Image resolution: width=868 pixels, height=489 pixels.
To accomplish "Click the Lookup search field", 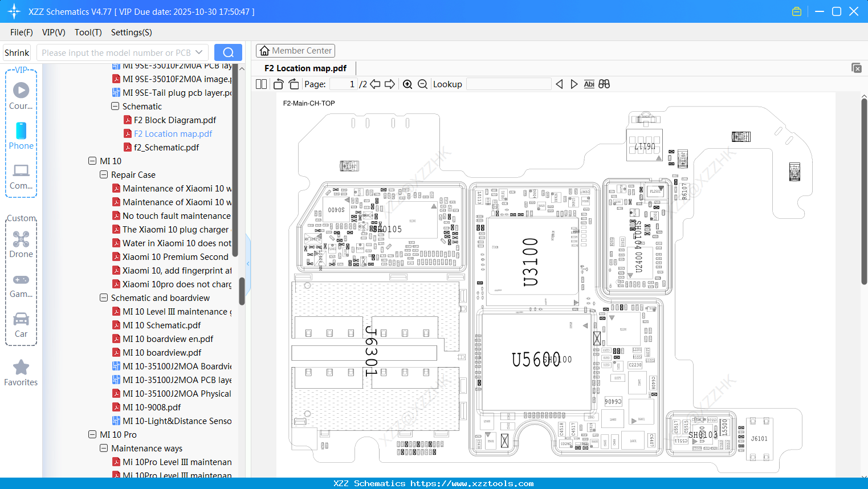I will tap(508, 84).
